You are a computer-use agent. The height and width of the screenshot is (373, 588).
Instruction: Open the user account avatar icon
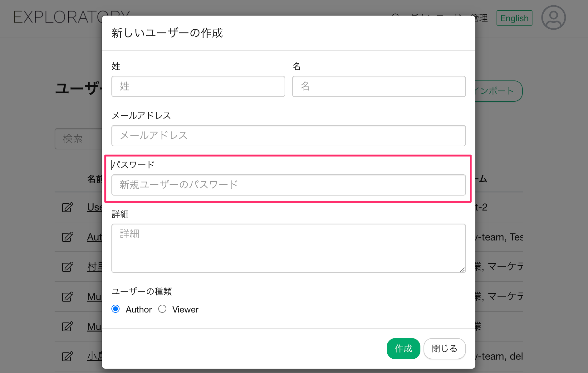pyautogui.click(x=553, y=17)
